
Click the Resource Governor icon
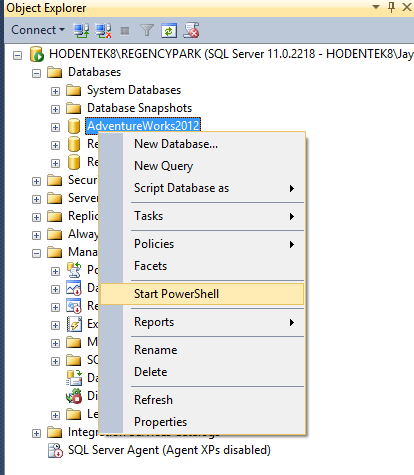74,306
